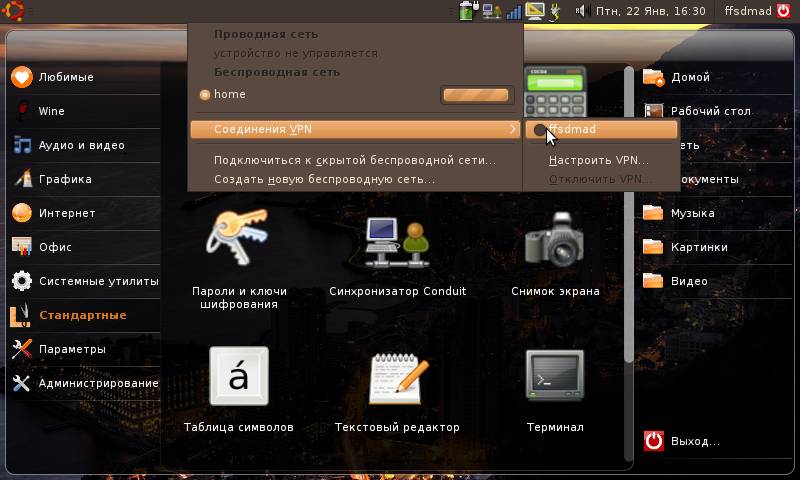Click the volume speaker icon in panel
Image resolution: width=800 pixels, height=480 pixels.
pos(582,11)
